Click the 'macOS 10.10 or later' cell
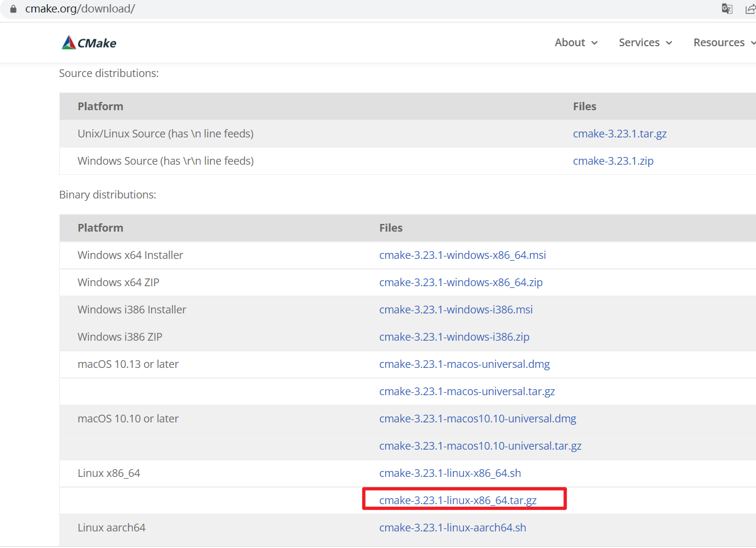This screenshot has height=548, width=756. (x=128, y=419)
